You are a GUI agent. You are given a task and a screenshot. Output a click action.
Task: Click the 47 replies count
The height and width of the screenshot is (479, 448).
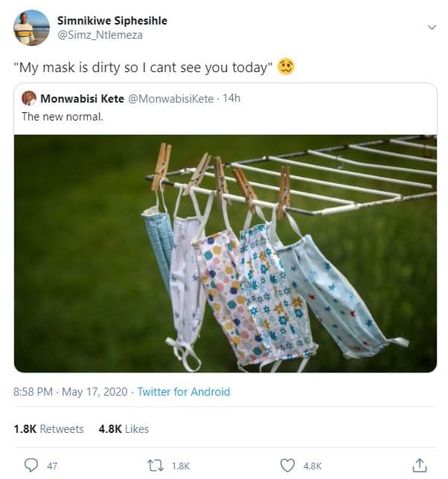click(52, 466)
